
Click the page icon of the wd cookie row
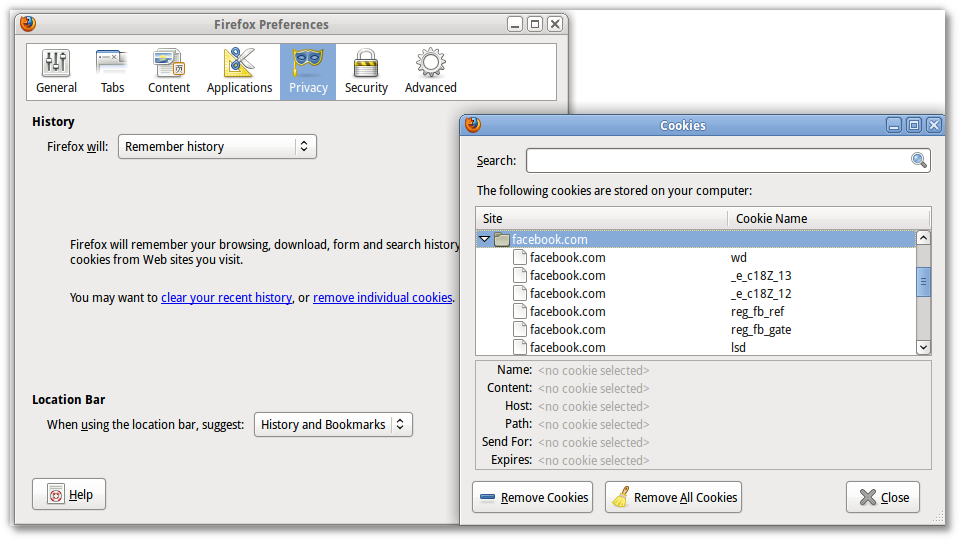[520, 258]
